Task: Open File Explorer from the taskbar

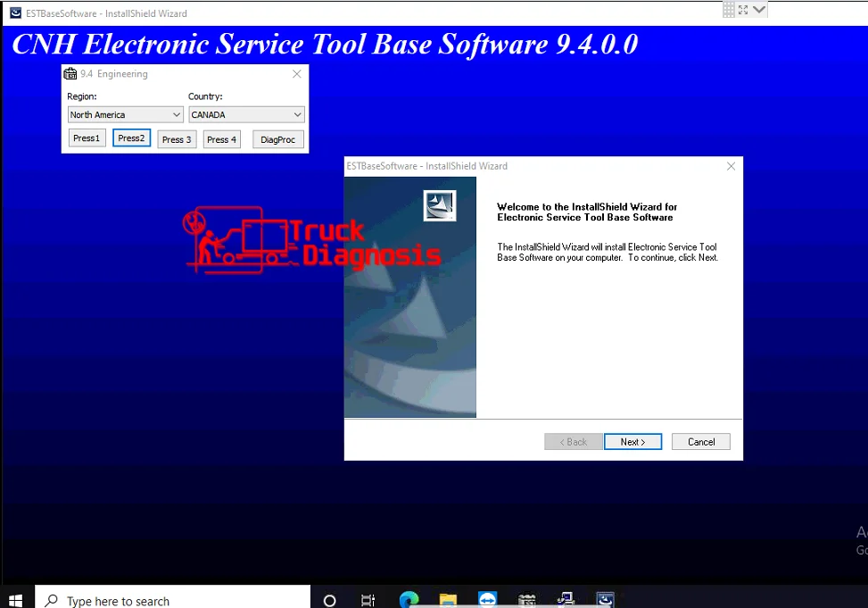Action: 448,600
